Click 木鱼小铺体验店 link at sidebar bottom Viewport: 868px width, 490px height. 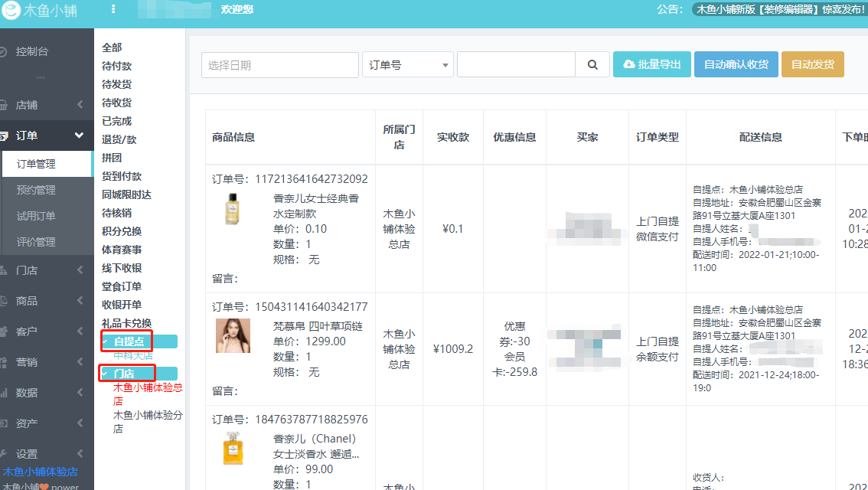[41, 472]
